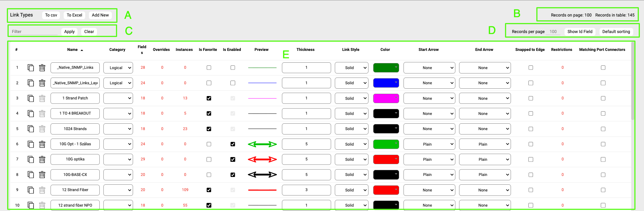
Task: Sort table by Name column header
Action: tap(72, 50)
